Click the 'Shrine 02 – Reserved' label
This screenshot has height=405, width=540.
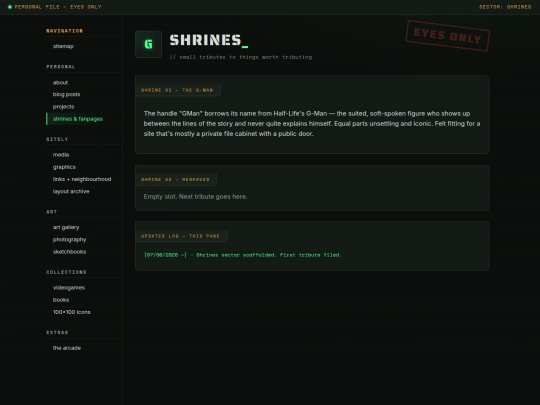tap(175, 179)
